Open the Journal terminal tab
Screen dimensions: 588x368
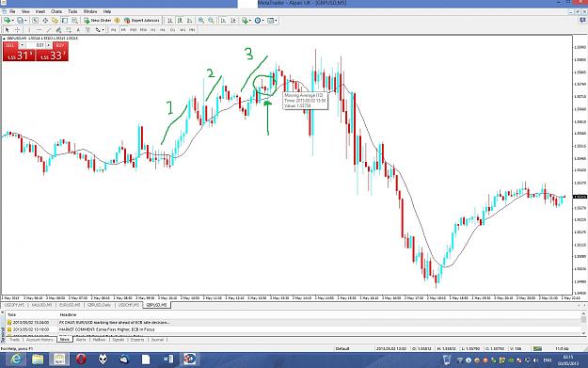click(157, 340)
